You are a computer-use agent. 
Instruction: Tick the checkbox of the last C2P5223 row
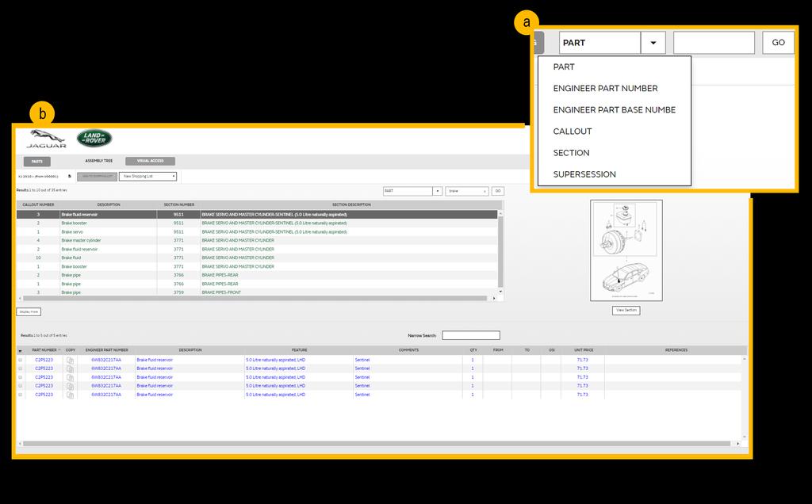(x=20, y=395)
